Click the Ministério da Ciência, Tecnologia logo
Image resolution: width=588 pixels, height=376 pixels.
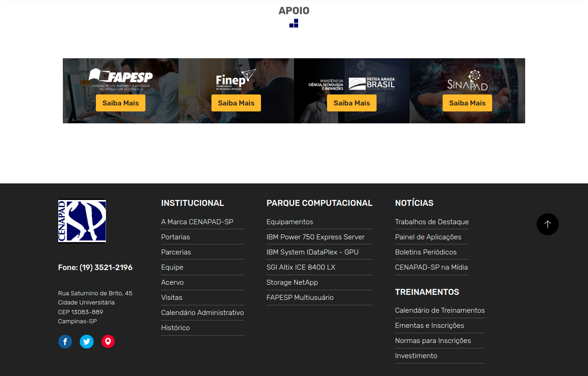pyautogui.click(x=352, y=83)
